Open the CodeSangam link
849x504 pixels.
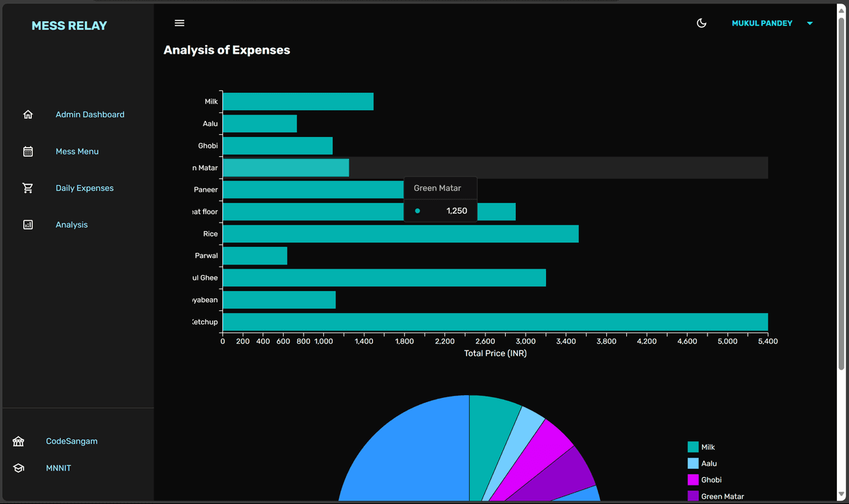point(71,441)
